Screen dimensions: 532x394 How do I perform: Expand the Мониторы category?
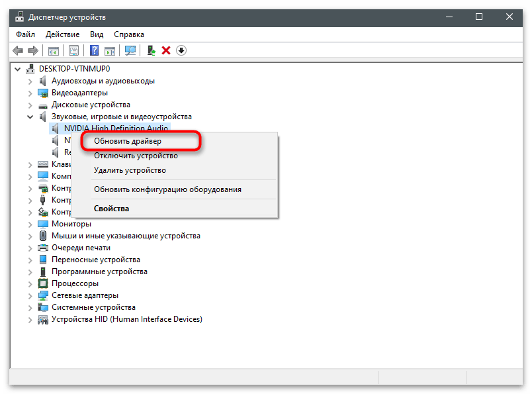[30, 224]
